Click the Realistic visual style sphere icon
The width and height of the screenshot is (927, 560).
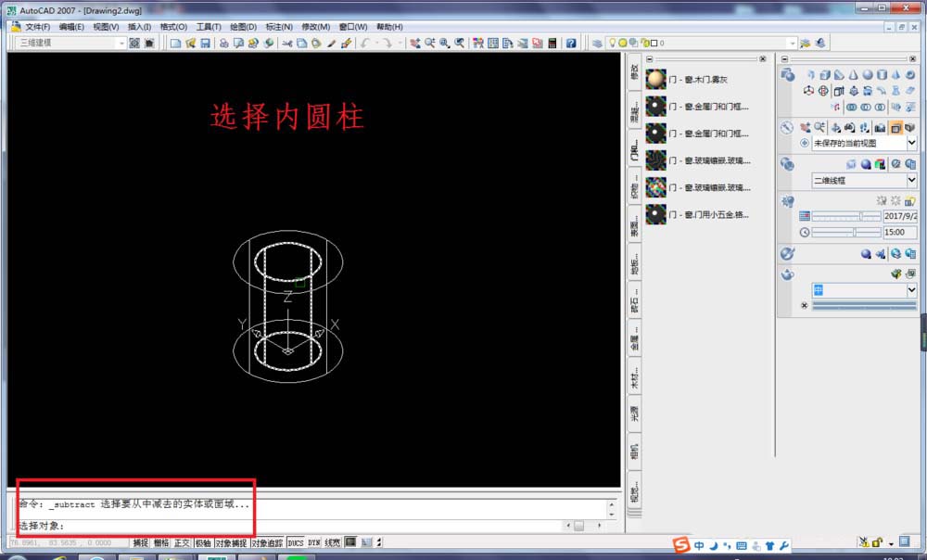[866, 164]
